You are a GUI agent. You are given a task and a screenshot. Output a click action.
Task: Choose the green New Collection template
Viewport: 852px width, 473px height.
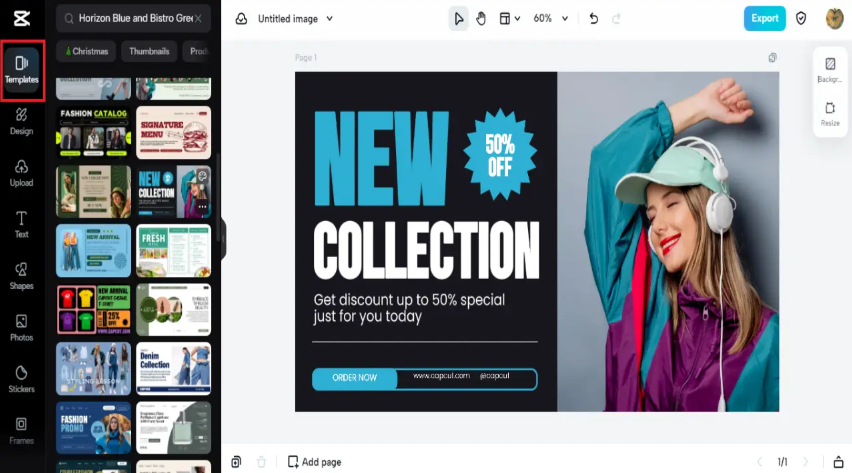click(93, 191)
